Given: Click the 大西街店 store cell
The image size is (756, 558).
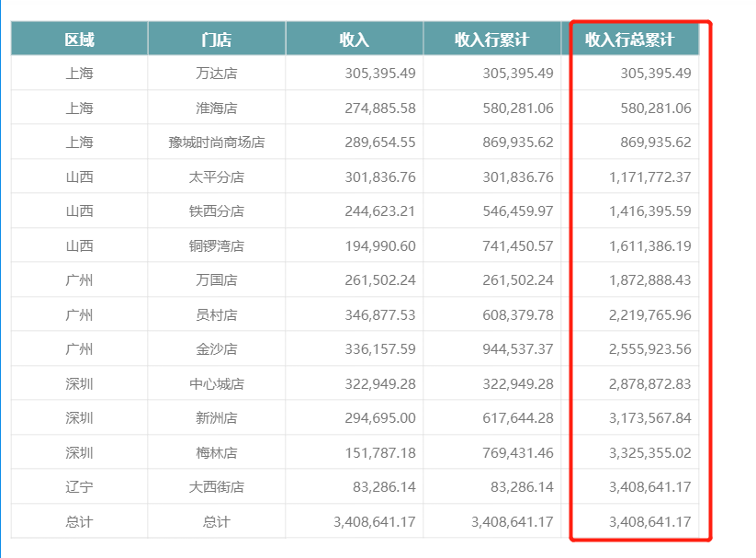Looking at the screenshot, I should coord(217,487).
